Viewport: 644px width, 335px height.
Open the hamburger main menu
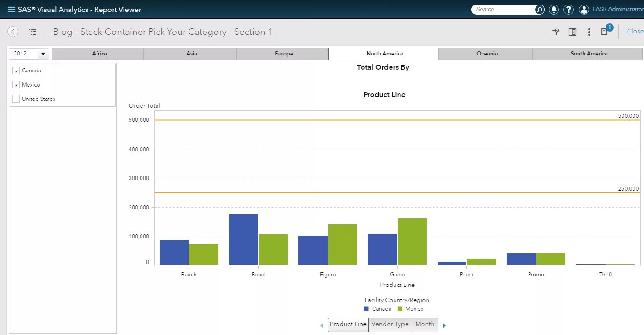click(11, 9)
